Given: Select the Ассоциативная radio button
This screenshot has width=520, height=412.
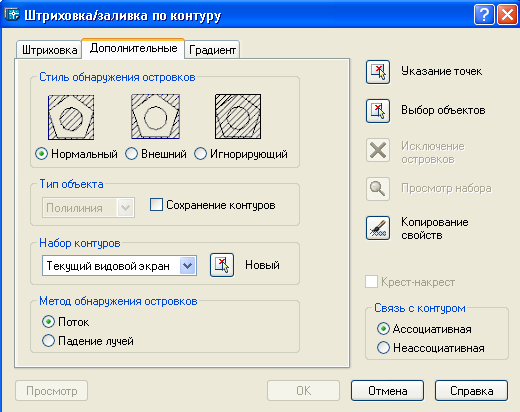Looking at the screenshot, I should click(383, 329).
